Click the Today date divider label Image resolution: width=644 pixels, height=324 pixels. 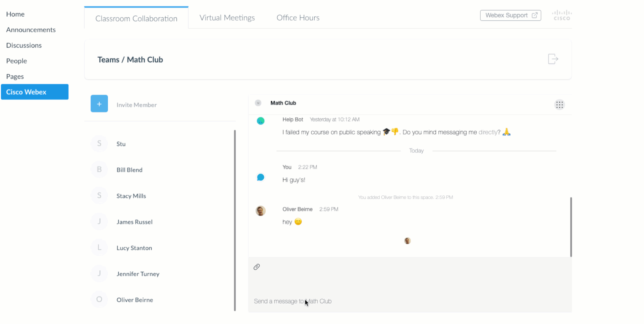coord(416,151)
